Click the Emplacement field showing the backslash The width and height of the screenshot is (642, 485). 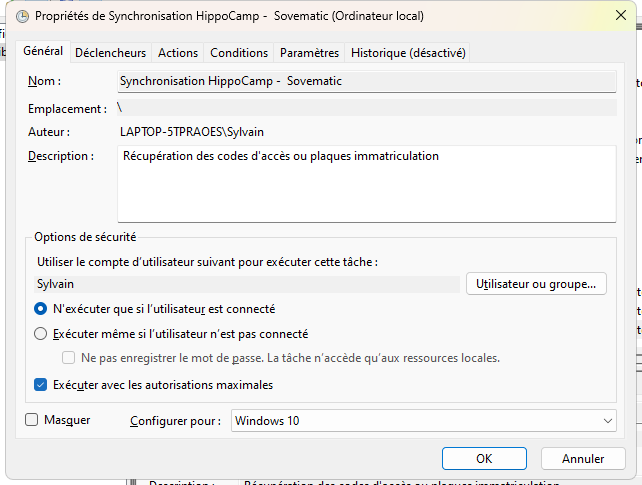tap(365, 107)
